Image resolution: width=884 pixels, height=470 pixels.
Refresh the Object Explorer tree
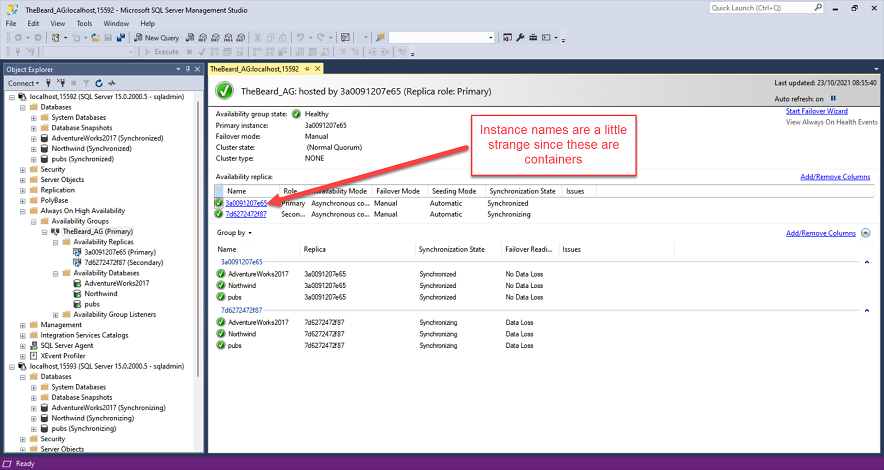click(99, 83)
